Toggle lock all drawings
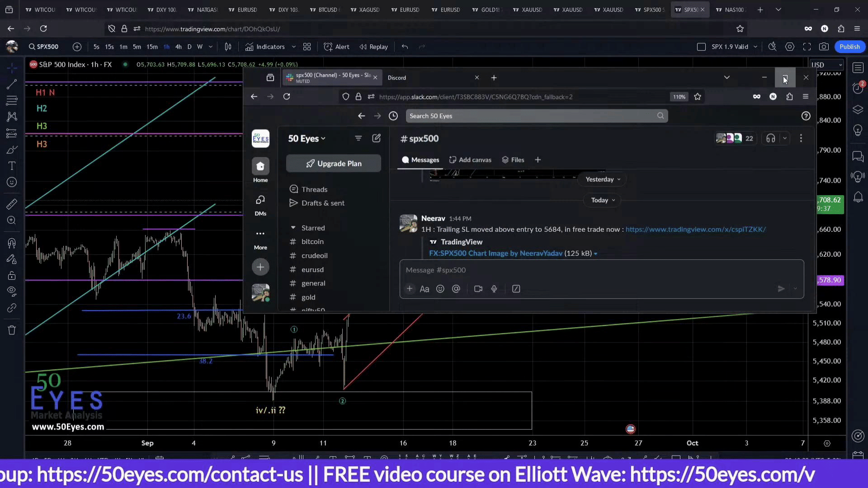Viewport: 868px width, 488px height. tap(12, 276)
